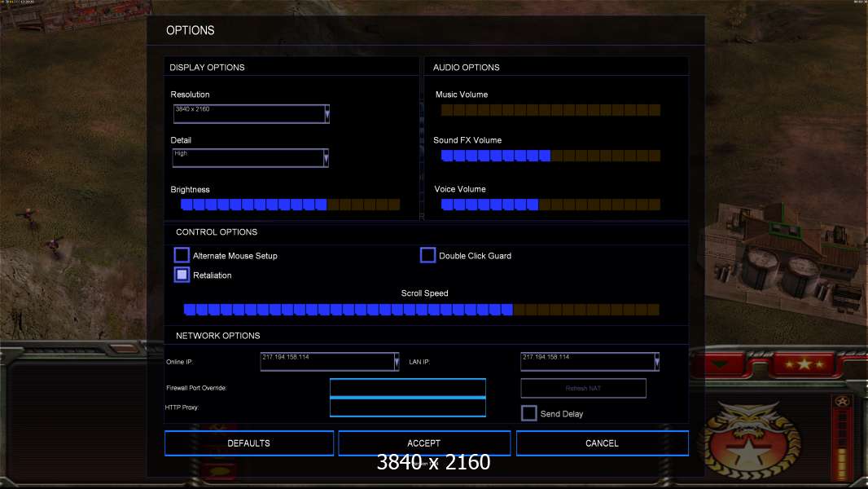Confirm changes with the Accept button
The height and width of the screenshot is (489, 868).
[424, 443]
